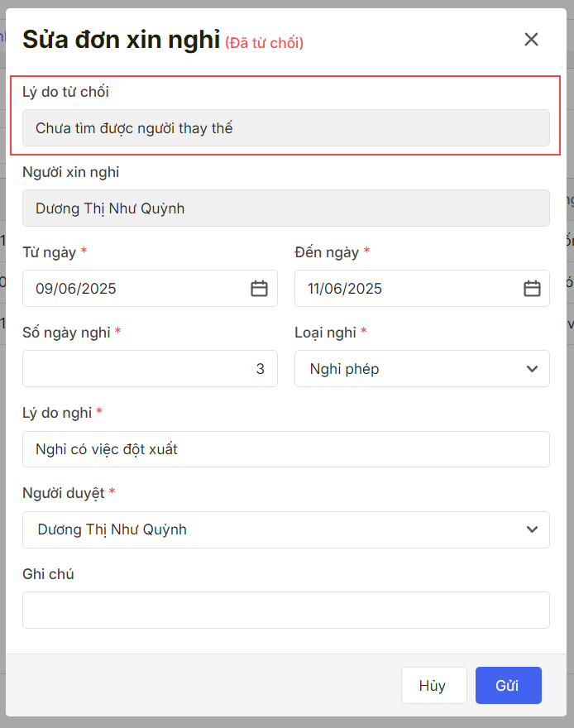Focus the empty Ghi chú field
Image resolution: width=574 pixels, height=728 pixels.
(x=285, y=610)
